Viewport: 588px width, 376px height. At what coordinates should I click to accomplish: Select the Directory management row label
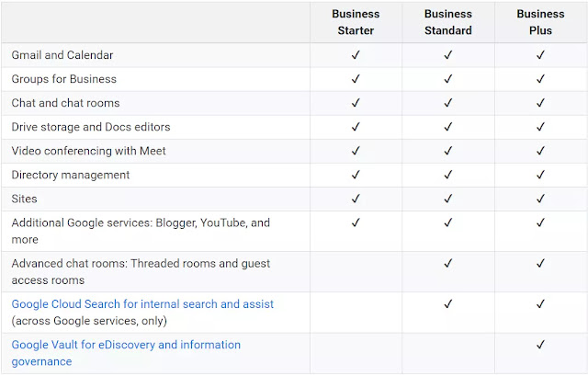coord(71,175)
